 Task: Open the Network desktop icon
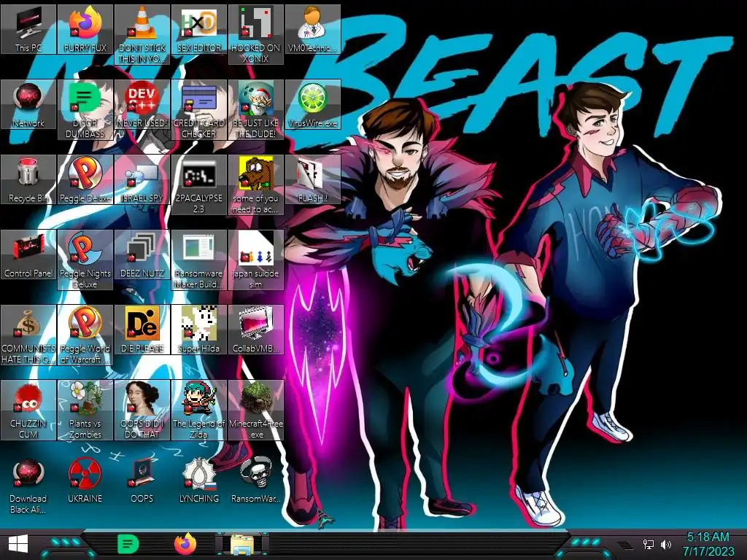click(x=28, y=104)
